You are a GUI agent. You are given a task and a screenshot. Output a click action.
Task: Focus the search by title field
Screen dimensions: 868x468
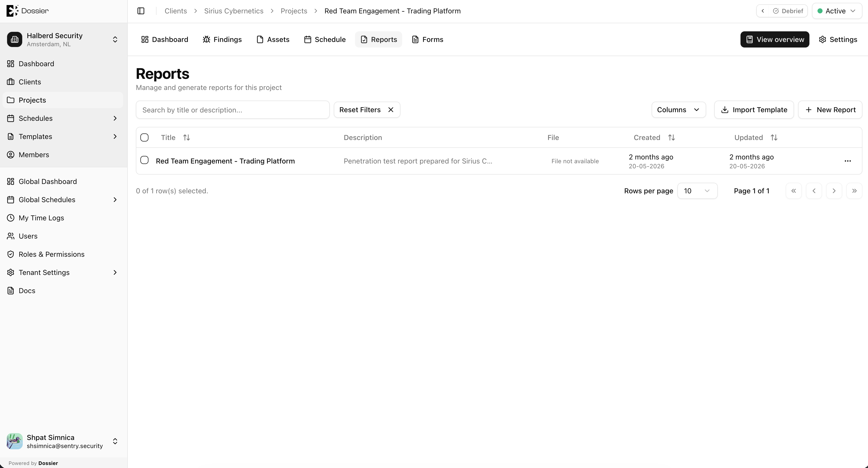(x=233, y=110)
